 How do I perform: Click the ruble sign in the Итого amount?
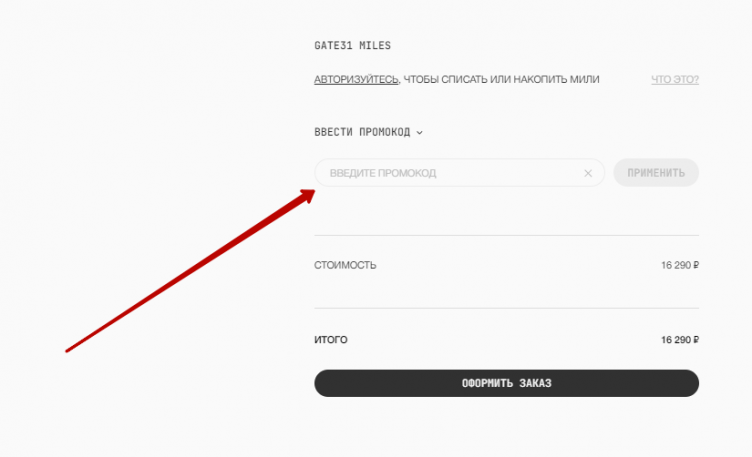pos(695,340)
